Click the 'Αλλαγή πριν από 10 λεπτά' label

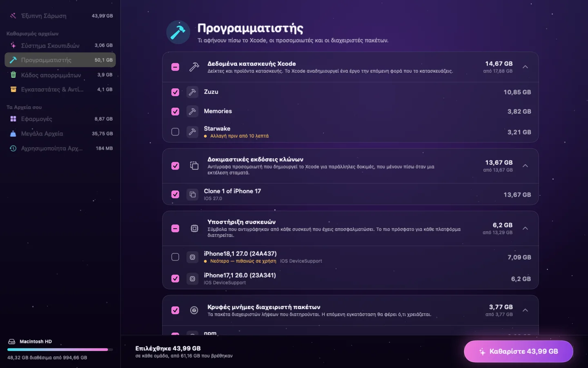[x=239, y=136]
